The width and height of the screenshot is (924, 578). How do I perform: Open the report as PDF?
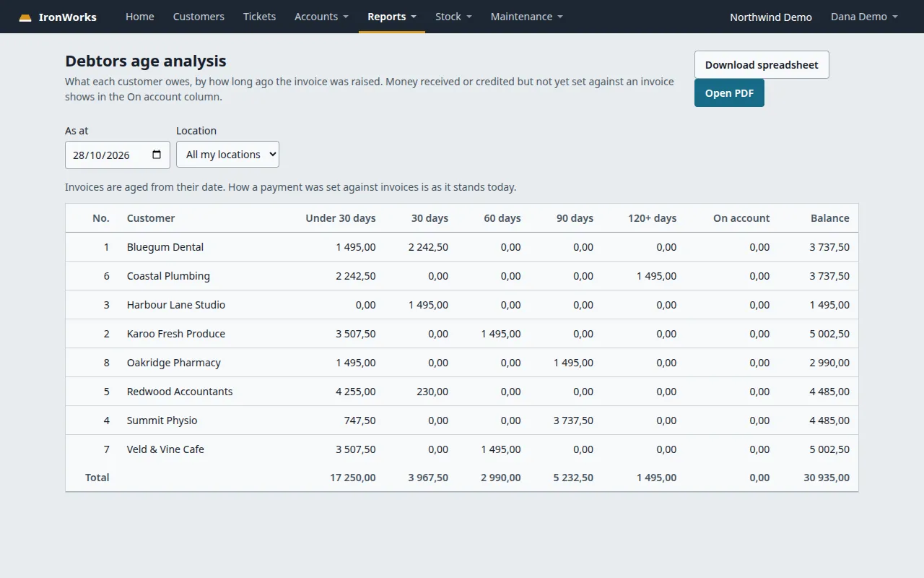pyautogui.click(x=729, y=93)
